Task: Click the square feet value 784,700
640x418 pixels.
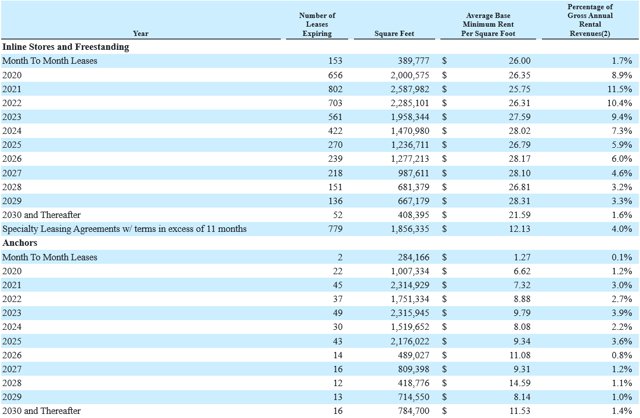Action: (413, 411)
